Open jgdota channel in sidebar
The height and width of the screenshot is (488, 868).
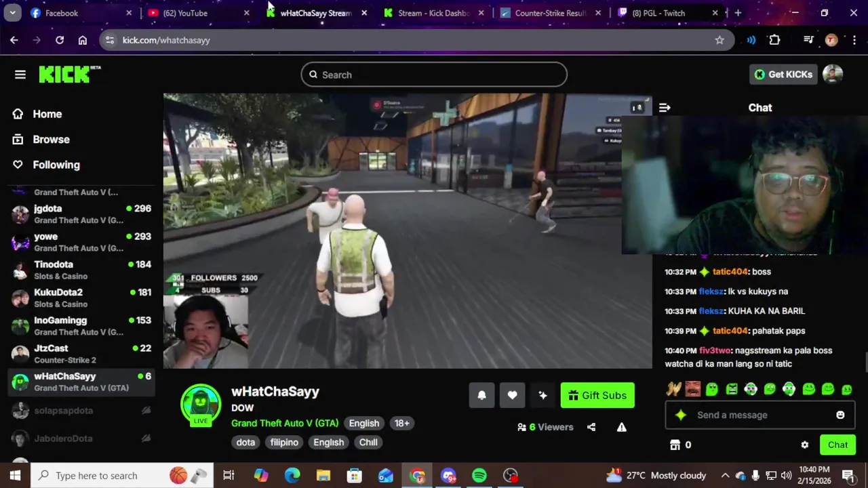[81, 214]
